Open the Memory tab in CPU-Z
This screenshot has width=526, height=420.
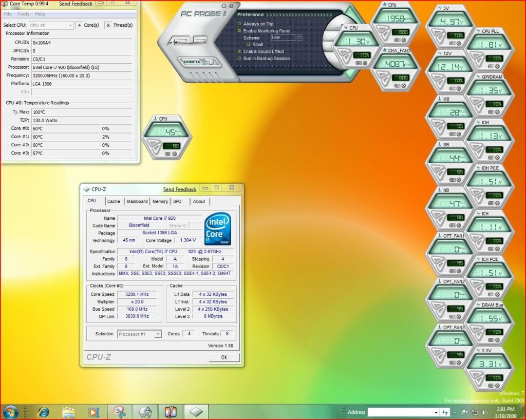pyautogui.click(x=160, y=201)
